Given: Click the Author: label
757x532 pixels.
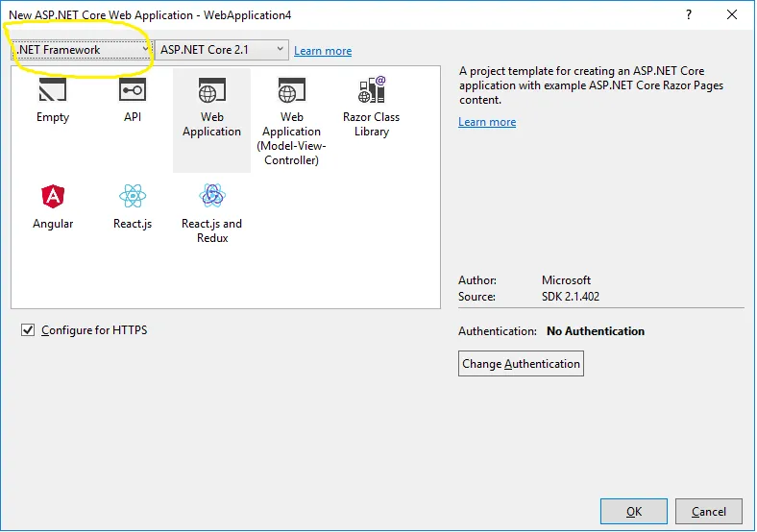Looking at the screenshot, I should 477,280.
